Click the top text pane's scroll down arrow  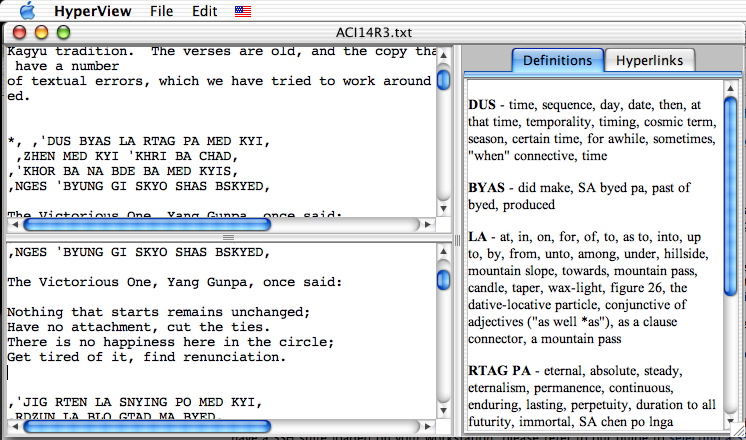[443, 208]
